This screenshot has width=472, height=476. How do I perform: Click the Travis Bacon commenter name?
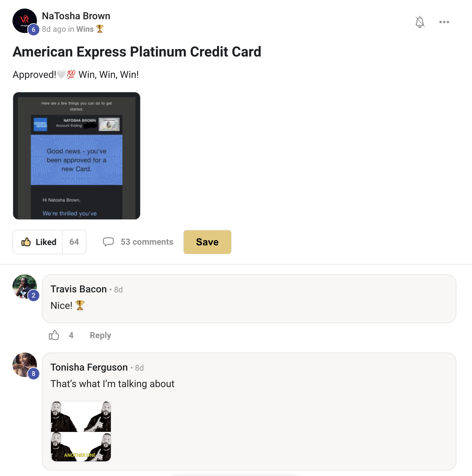coord(78,289)
